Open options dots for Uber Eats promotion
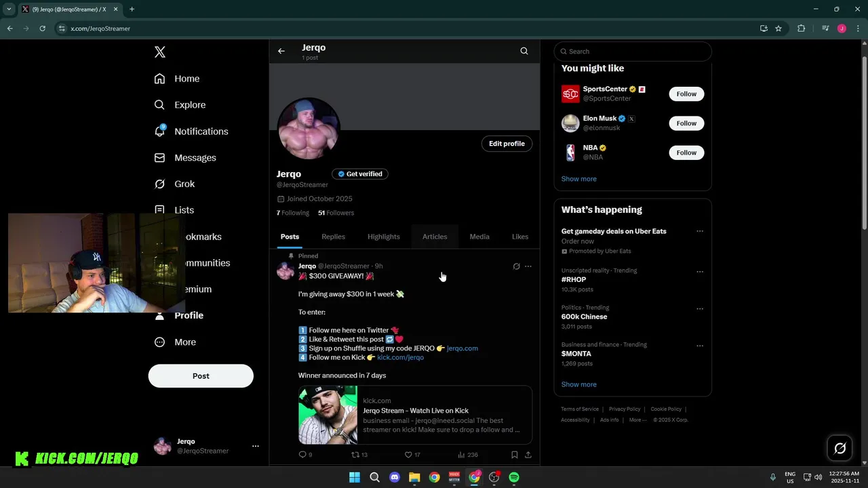 point(700,231)
